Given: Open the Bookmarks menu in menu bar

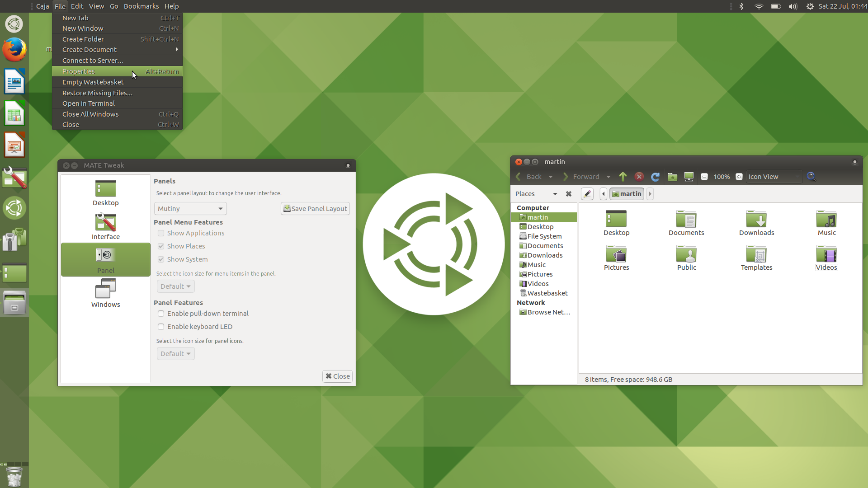Looking at the screenshot, I should pos(141,6).
